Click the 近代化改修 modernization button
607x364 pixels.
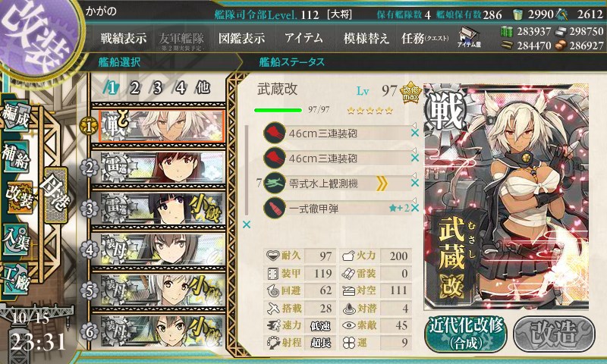(x=466, y=334)
